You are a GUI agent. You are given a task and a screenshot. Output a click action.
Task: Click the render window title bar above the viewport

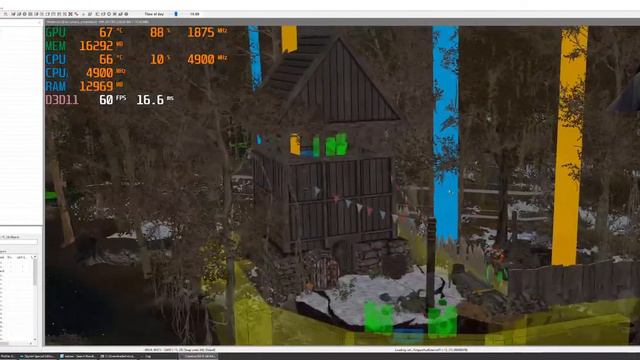(342, 22)
